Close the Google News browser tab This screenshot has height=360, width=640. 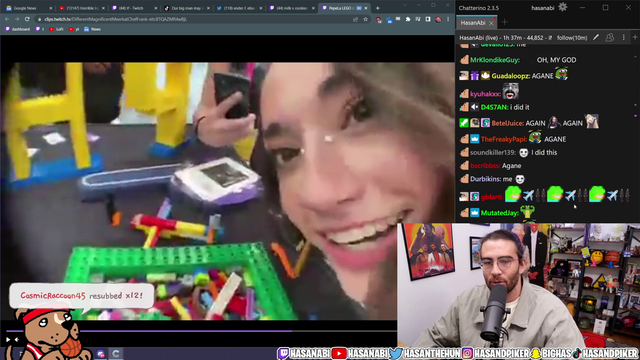coord(51,8)
